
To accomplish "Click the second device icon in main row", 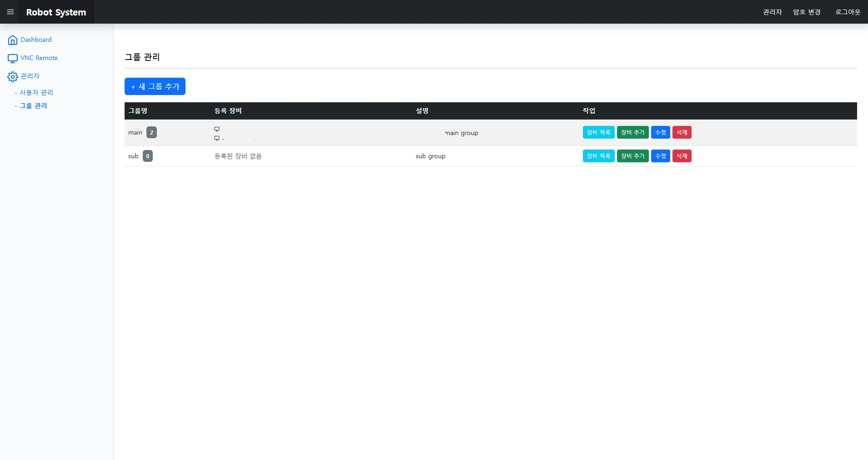I will pos(217,138).
